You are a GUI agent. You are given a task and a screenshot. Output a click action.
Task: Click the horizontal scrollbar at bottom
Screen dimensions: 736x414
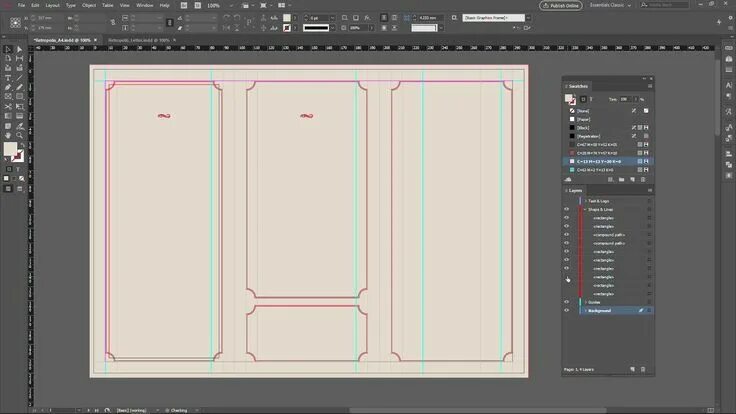click(x=476, y=410)
